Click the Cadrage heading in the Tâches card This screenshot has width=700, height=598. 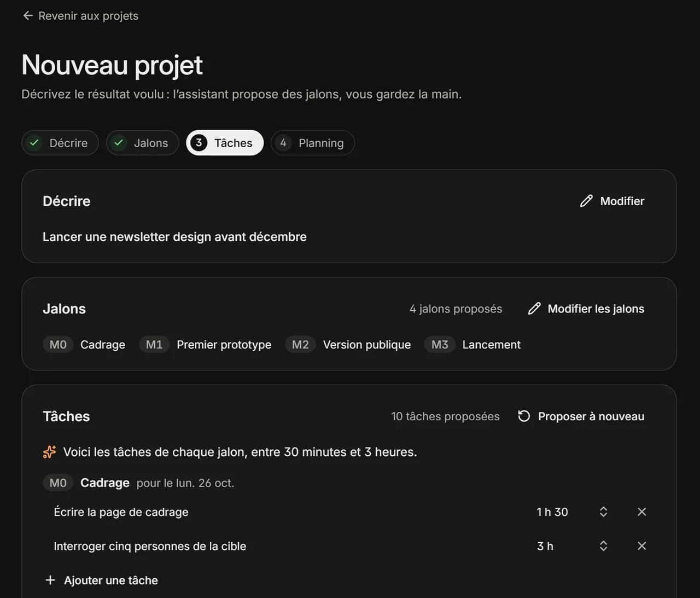click(105, 483)
